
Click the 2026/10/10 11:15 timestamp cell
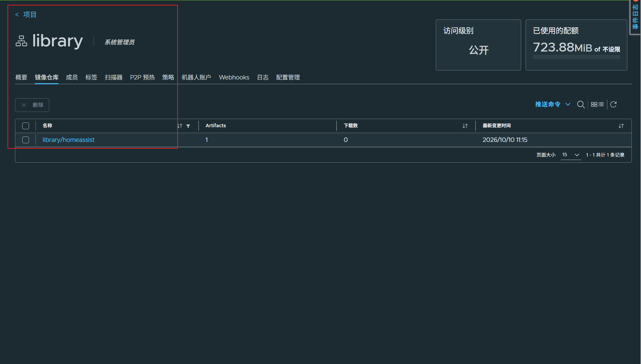505,140
